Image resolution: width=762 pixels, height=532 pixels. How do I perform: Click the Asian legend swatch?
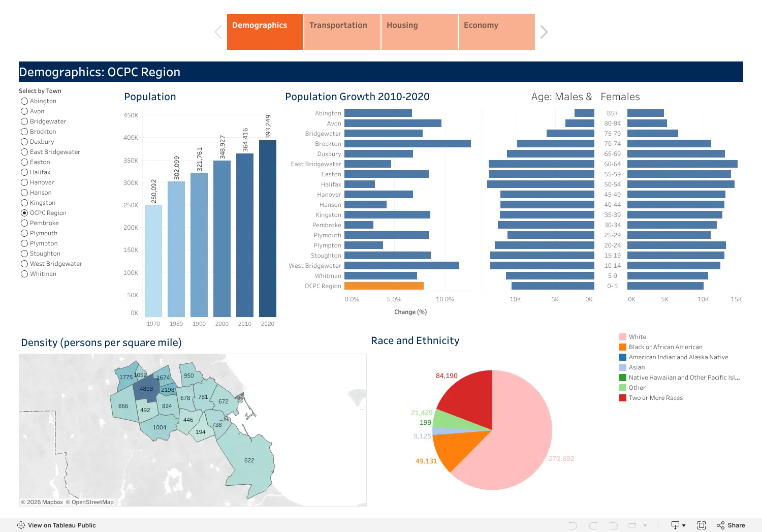tap(623, 367)
